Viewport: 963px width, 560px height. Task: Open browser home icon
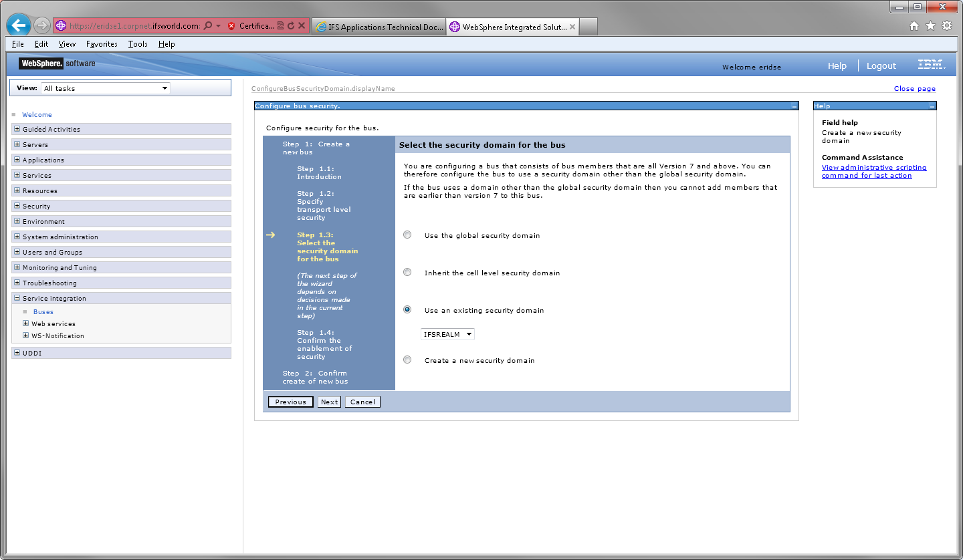(914, 26)
